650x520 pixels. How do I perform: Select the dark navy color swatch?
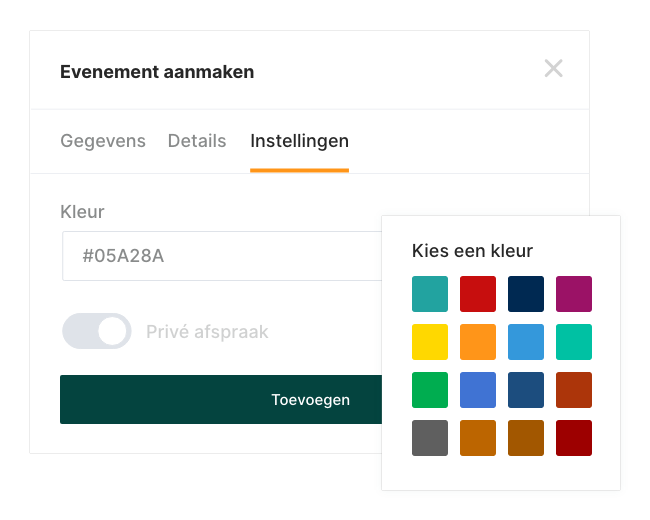[x=526, y=294]
